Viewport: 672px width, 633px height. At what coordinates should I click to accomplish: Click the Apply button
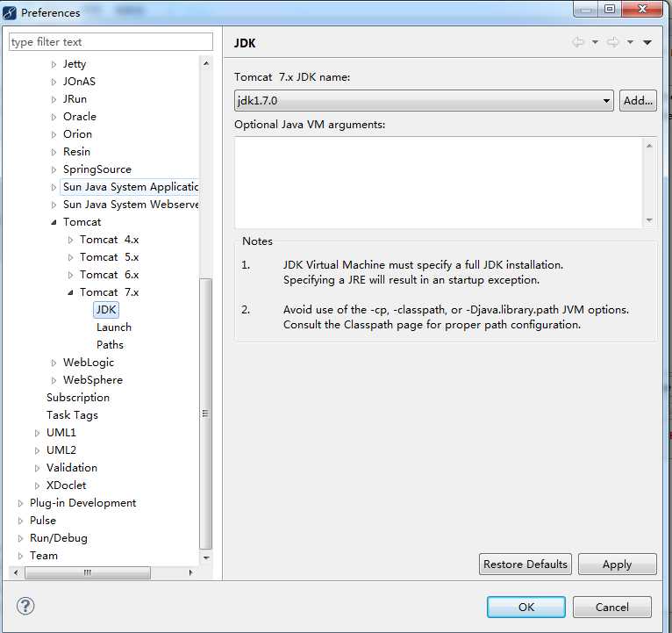click(x=617, y=564)
